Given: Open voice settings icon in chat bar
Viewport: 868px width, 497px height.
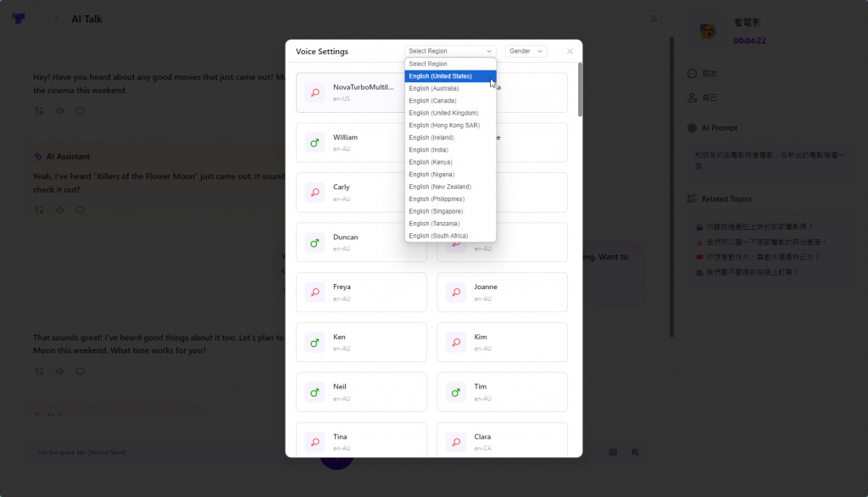Looking at the screenshot, I should point(635,452).
